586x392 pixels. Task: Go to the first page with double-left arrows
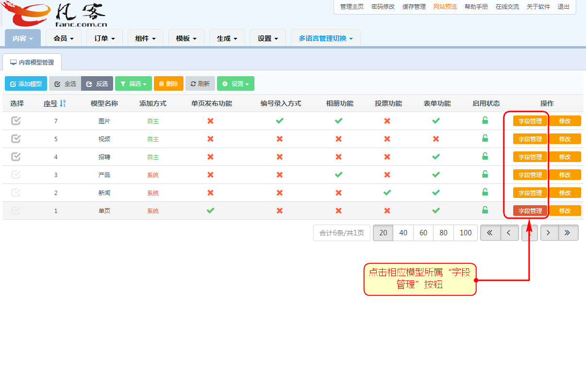(x=490, y=233)
